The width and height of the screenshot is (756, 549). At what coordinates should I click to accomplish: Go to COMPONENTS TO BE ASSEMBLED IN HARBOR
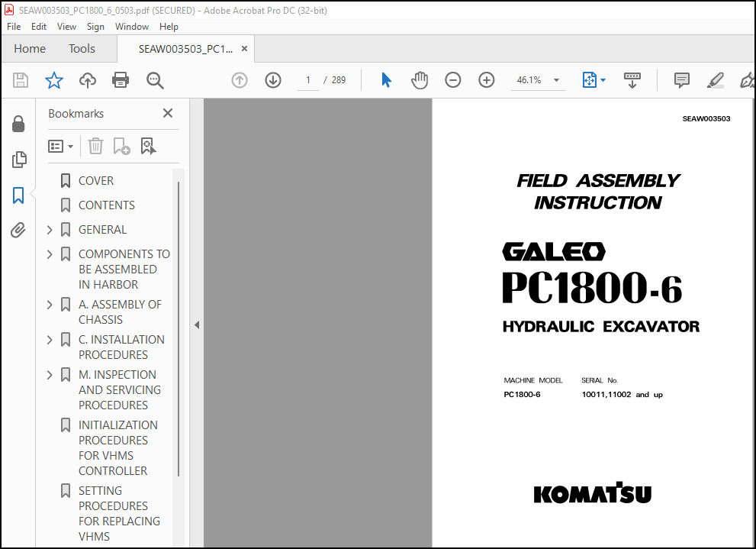click(x=124, y=270)
